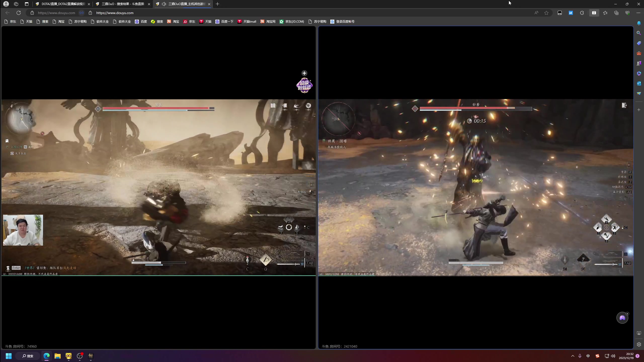This screenshot has width=644, height=362.
Task: Click the exit icon in right stream
Action: click(624, 105)
